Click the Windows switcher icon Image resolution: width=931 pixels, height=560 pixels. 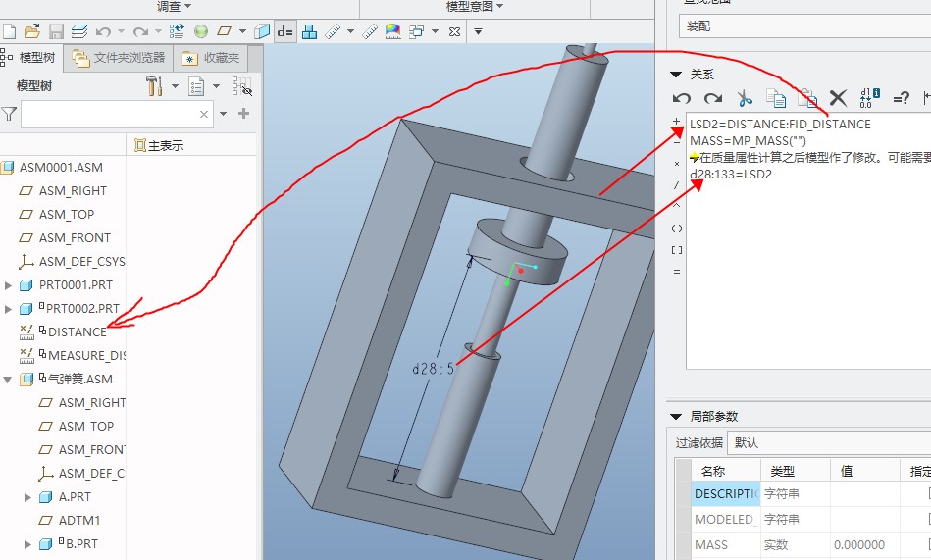click(x=416, y=30)
